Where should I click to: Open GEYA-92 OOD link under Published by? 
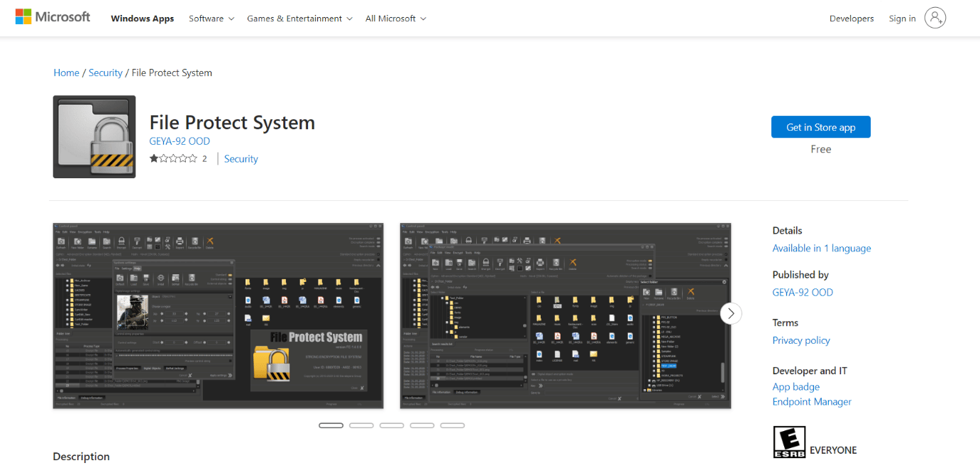coord(803,293)
